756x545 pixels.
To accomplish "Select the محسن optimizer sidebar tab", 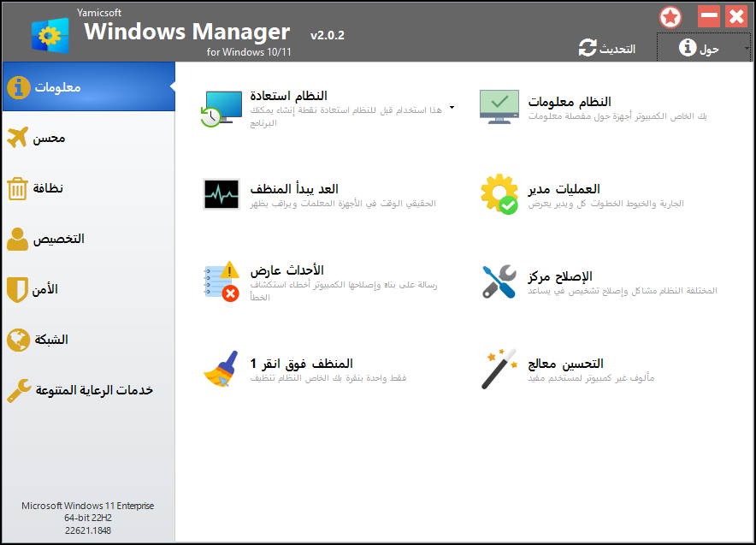I will (89, 138).
